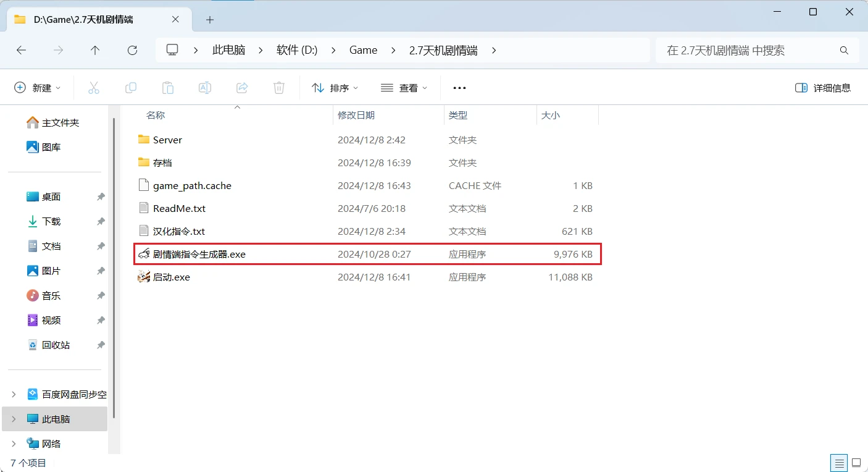This screenshot has width=868, height=472.
Task: Open the more options ellipsis menu
Action: pos(459,88)
